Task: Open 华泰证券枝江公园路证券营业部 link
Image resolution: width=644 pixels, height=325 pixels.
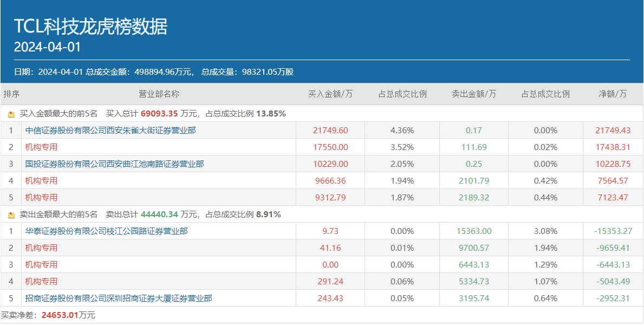Action: pos(106,231)
